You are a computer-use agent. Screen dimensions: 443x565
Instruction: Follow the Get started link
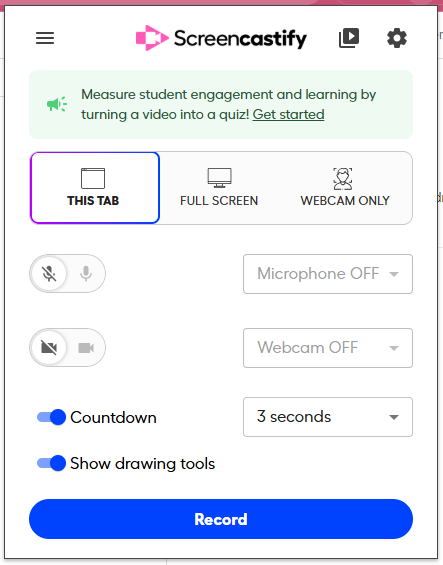[x=288, y=115]
